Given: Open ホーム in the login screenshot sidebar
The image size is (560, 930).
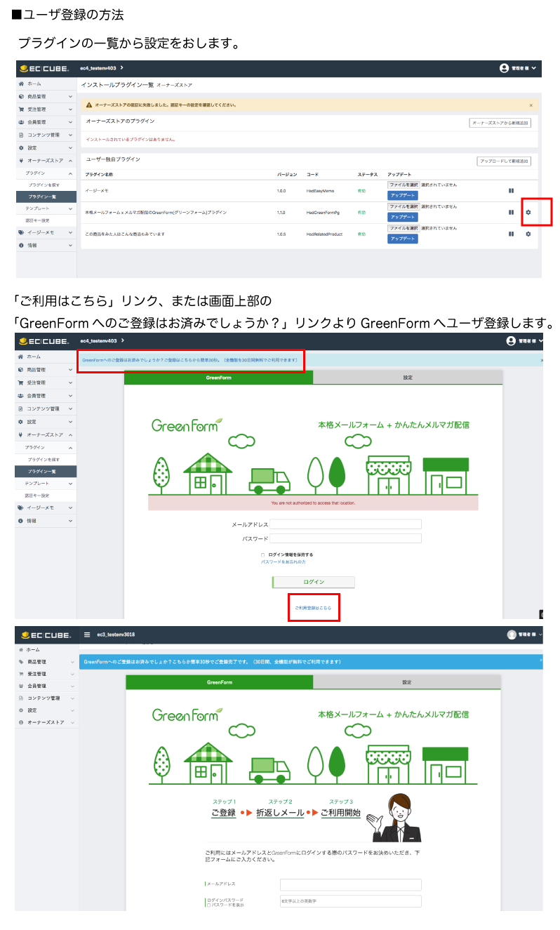Looking at the screenshot, I should 46,357.
